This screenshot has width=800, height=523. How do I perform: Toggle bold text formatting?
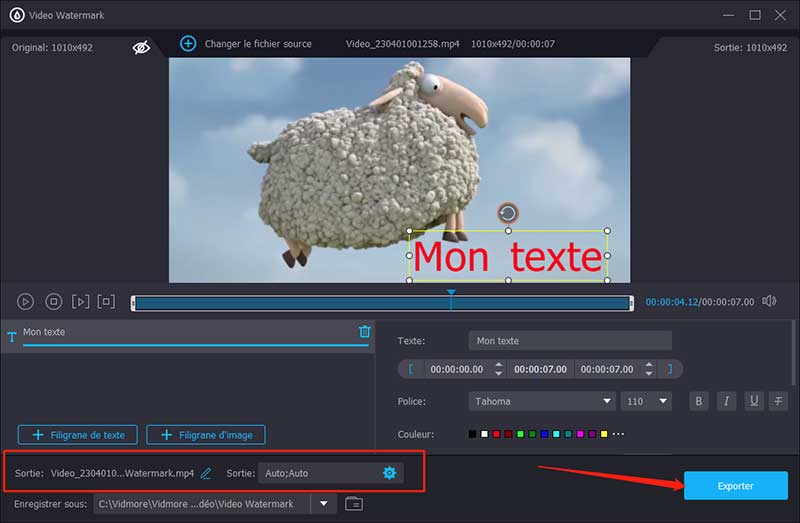698,402
